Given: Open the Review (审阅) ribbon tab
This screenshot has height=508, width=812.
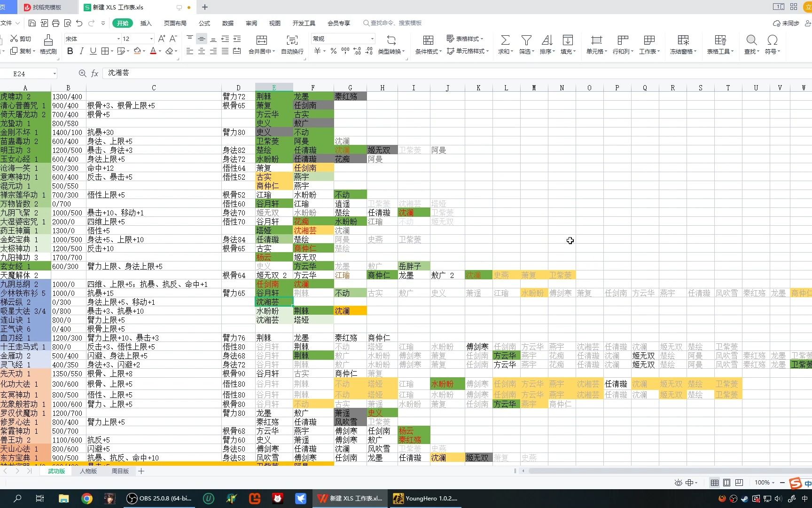Looking at the screenshot, I should (x=251, y=23).
